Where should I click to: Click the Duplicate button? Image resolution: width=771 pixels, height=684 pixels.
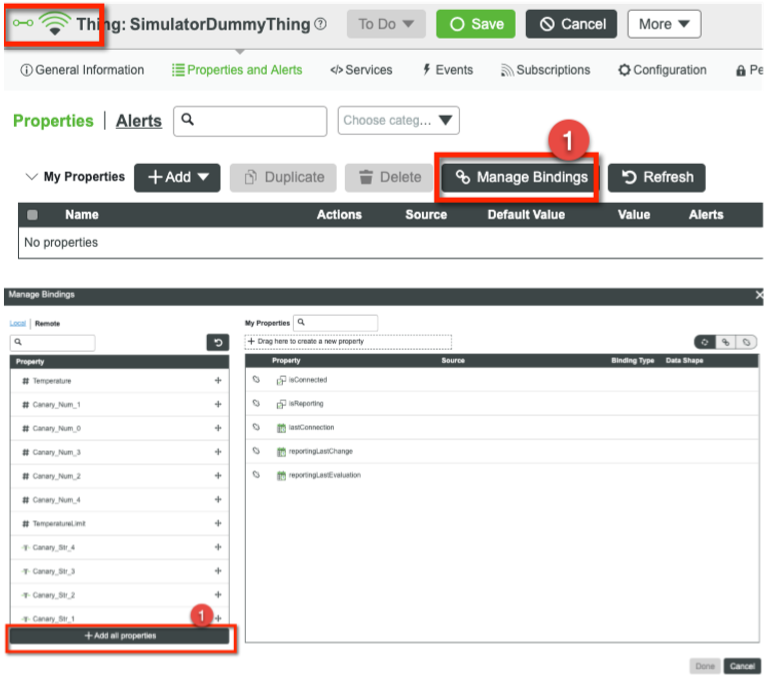(x=283, y=178)
